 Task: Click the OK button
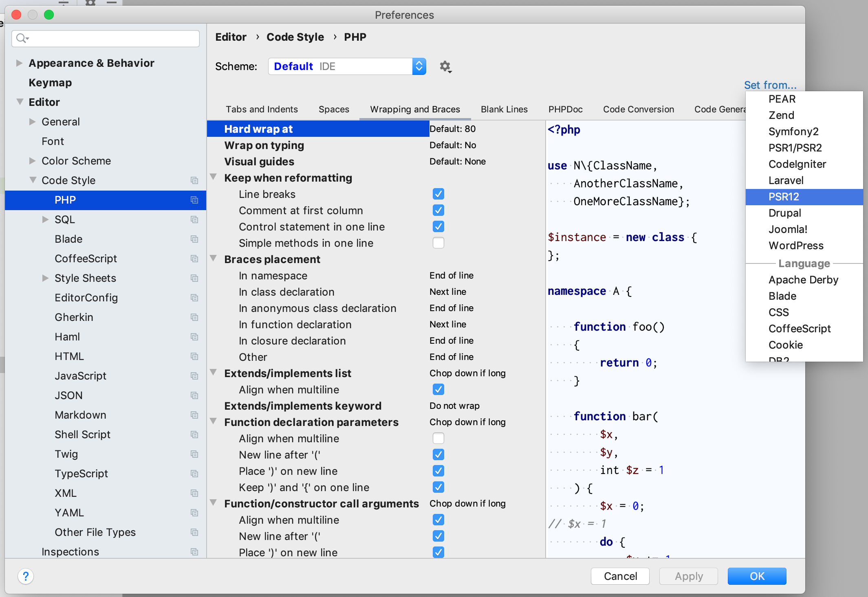point(757,576)
